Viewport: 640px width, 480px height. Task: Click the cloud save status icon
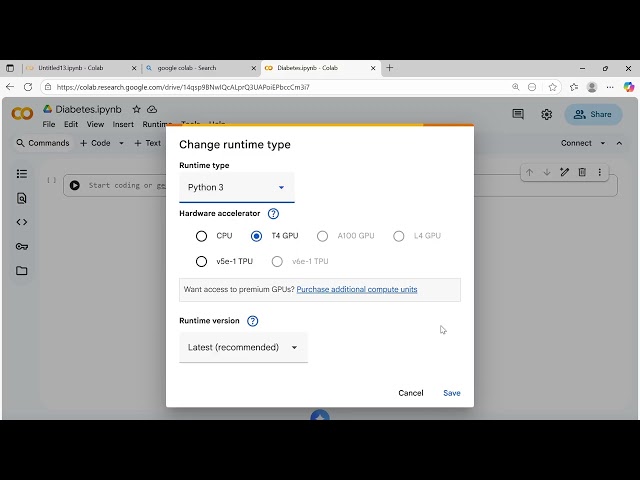pyautogui.click(x=152, y=109)
